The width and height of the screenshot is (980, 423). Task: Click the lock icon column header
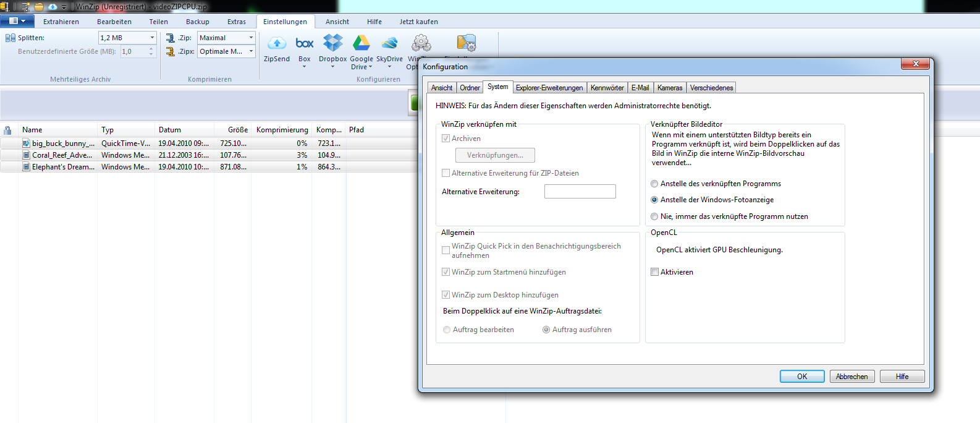tap(7, 130)
